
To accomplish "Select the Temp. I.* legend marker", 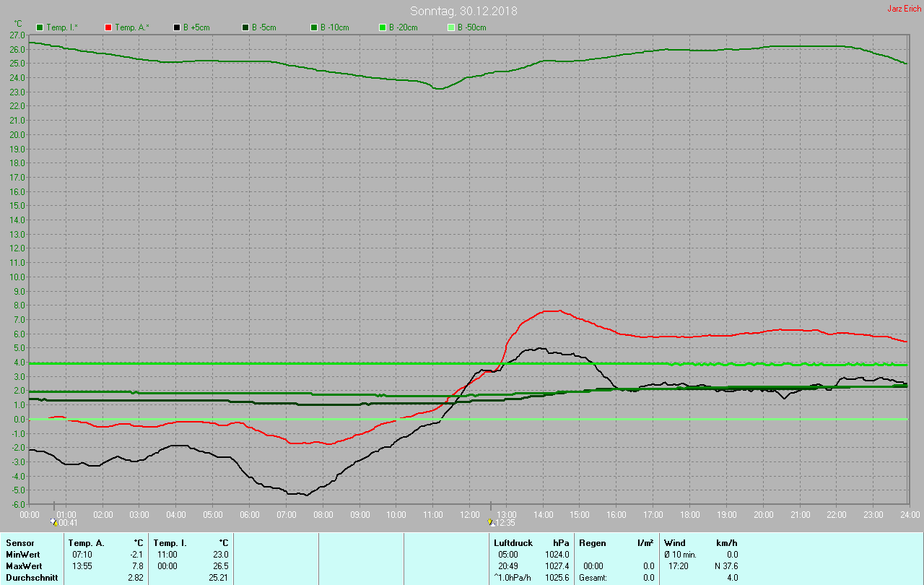I will [40, 27].
